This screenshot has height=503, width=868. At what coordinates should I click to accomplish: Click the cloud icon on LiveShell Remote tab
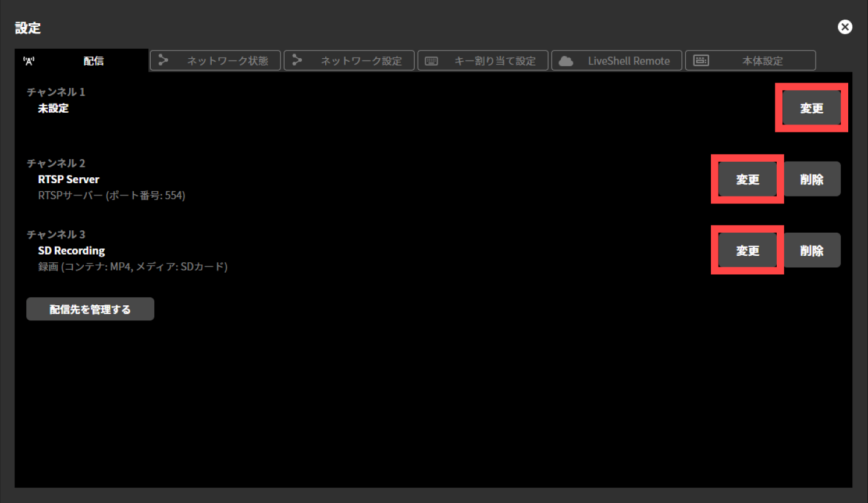click(565, 60)
